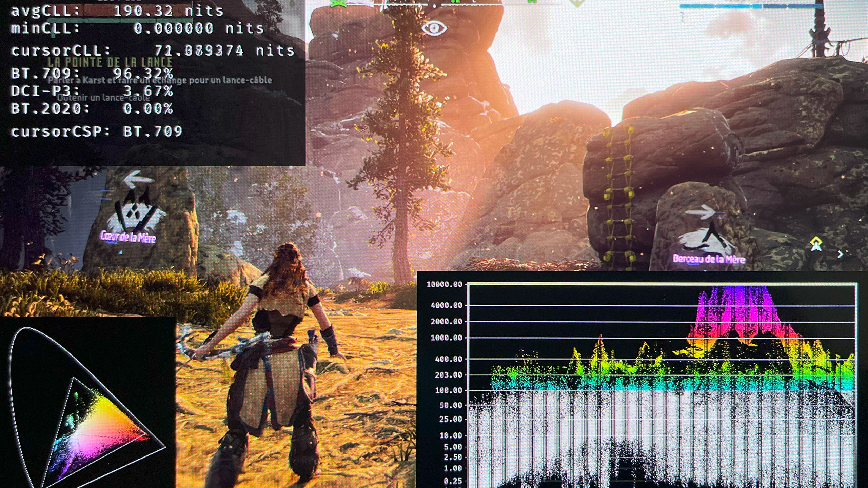Click the 10.00 label on waveform axis

click(451, 435)
